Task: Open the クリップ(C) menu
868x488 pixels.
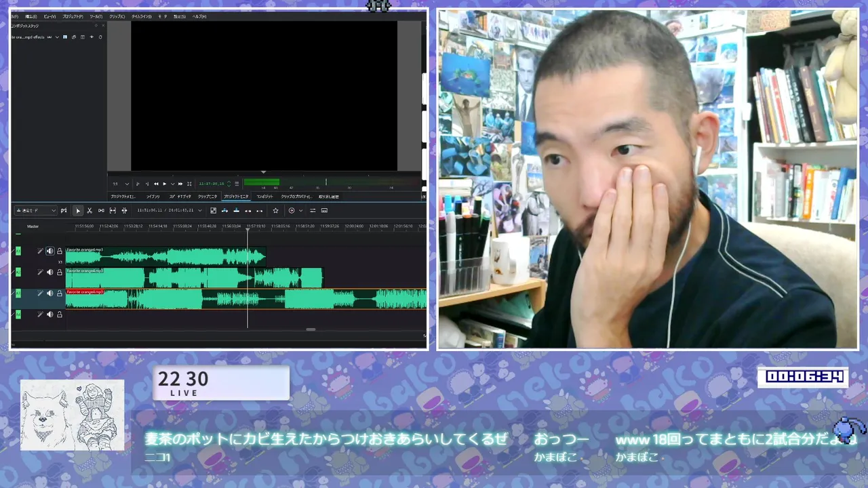Action: [117, 16]
